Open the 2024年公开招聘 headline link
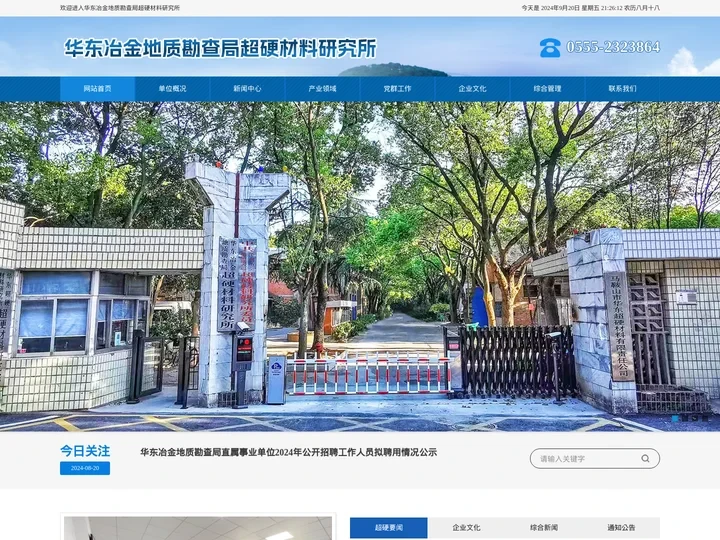This screenshot has width=720, height=540. (x=288, y=452)
